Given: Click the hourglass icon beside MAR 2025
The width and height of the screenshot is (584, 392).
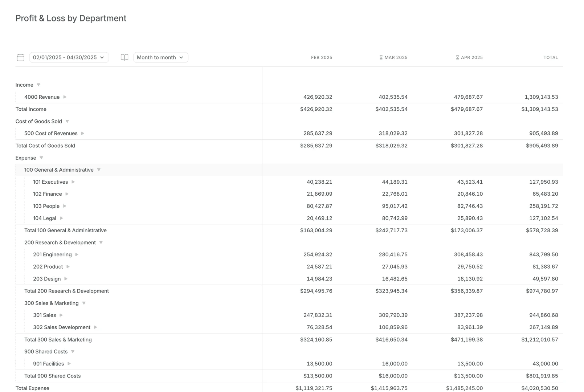Looking at the screenshot, I should point(380,57).
